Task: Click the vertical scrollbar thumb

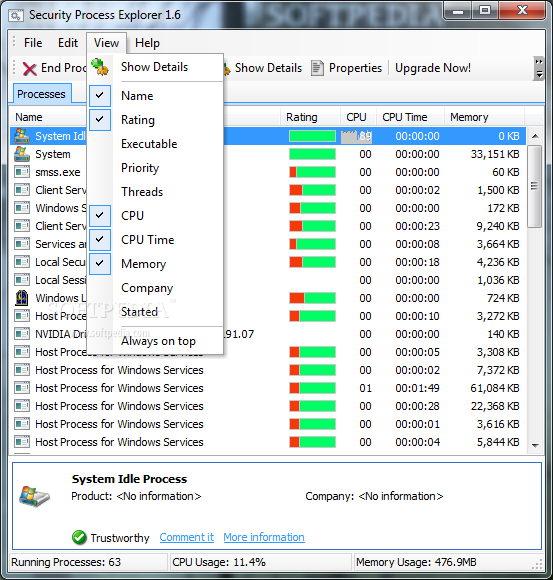Action: tap(535, 186)
